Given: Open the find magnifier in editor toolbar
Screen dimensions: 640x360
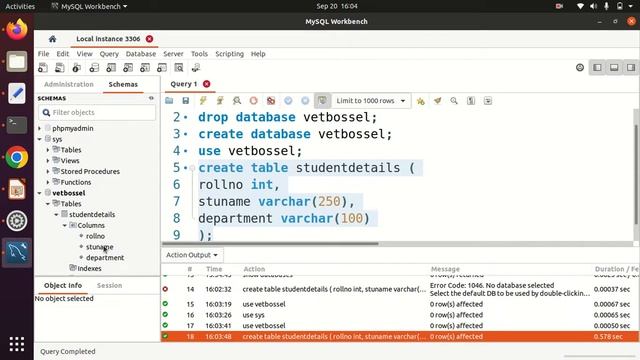Looking at the screenshot, I should point(454,101).
